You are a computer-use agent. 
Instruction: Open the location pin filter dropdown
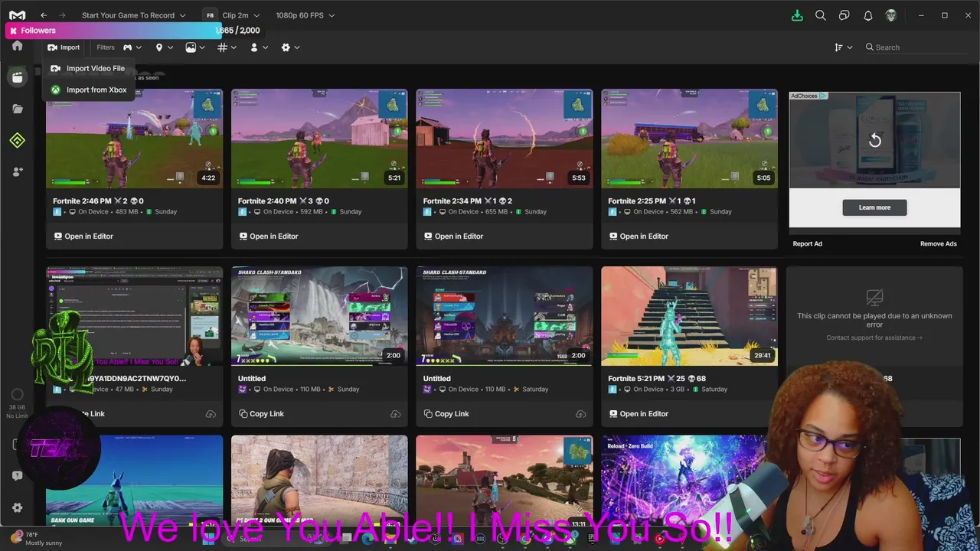point(164,47)
